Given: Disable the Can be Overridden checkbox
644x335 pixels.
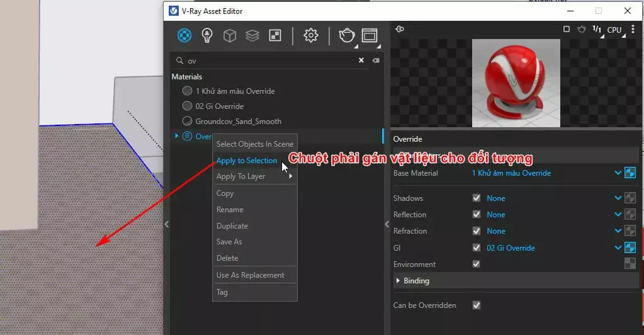Looking at the screenshot, I should point(476,305).
